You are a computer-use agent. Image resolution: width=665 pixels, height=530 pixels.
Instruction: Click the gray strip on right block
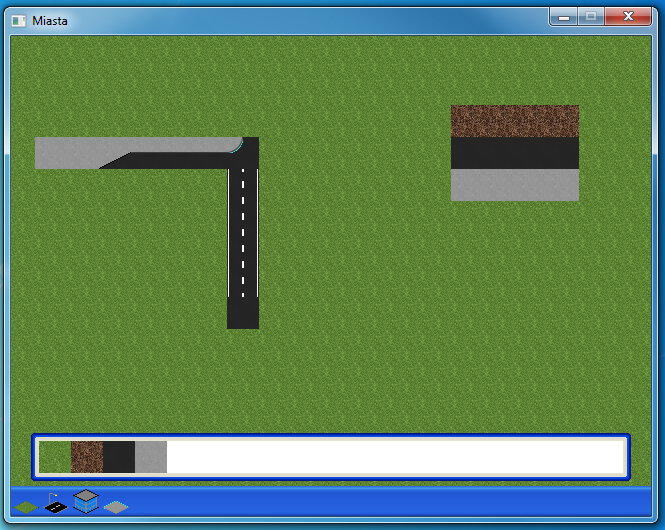coord(515,185)
